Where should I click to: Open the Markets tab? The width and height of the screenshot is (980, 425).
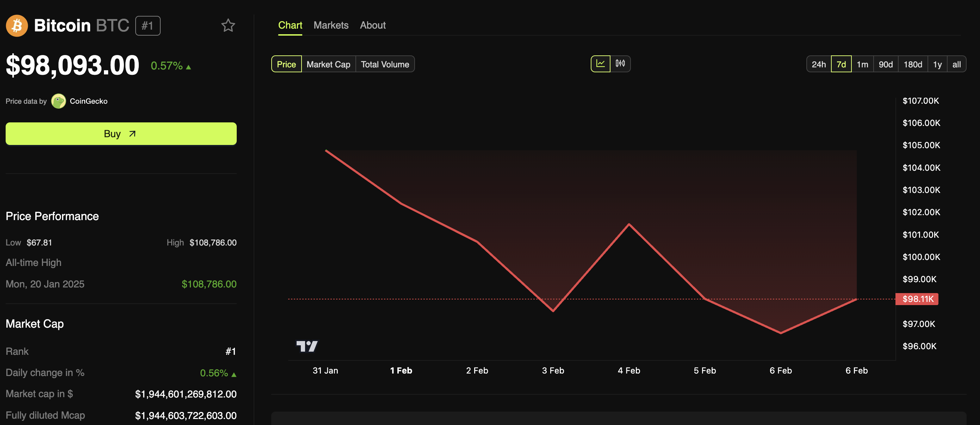[331, 24]
